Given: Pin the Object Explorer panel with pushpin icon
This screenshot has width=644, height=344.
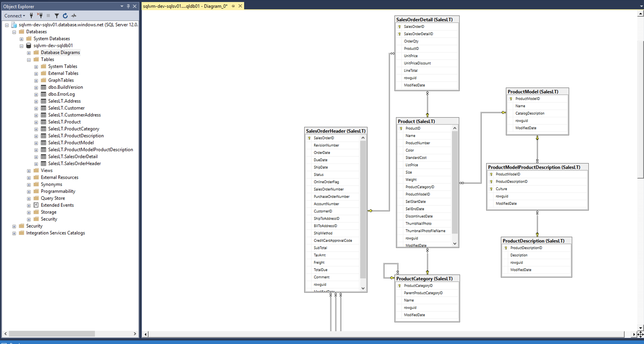Looking at the screenshot, I should coord(128,6).
